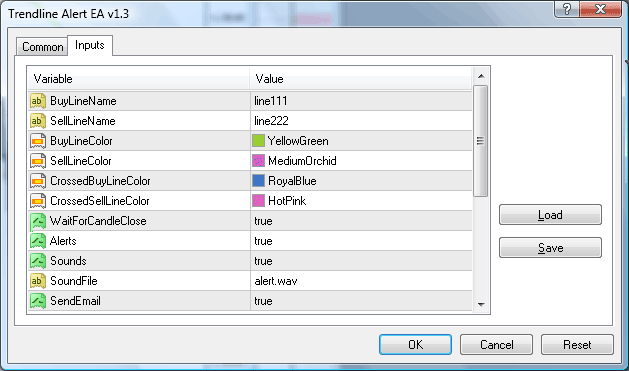Click the string icon beside SoundFile
The image size is (629, 371).
click(x=38, y=281)
